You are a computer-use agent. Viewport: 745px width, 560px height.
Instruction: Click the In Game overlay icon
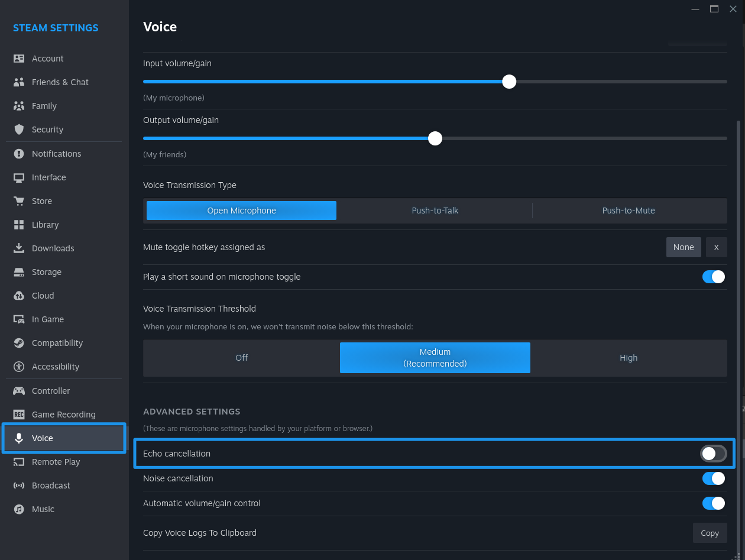[19, 319]
